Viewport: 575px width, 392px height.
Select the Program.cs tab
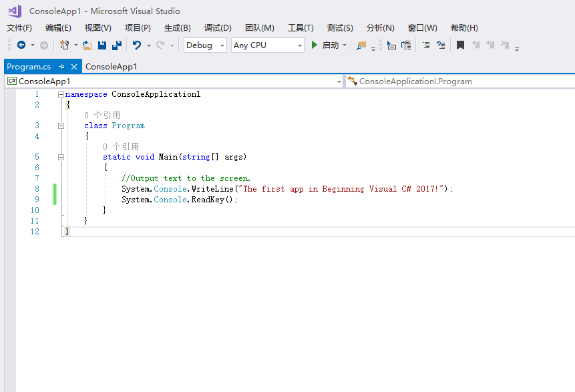(x=29, y=67)
